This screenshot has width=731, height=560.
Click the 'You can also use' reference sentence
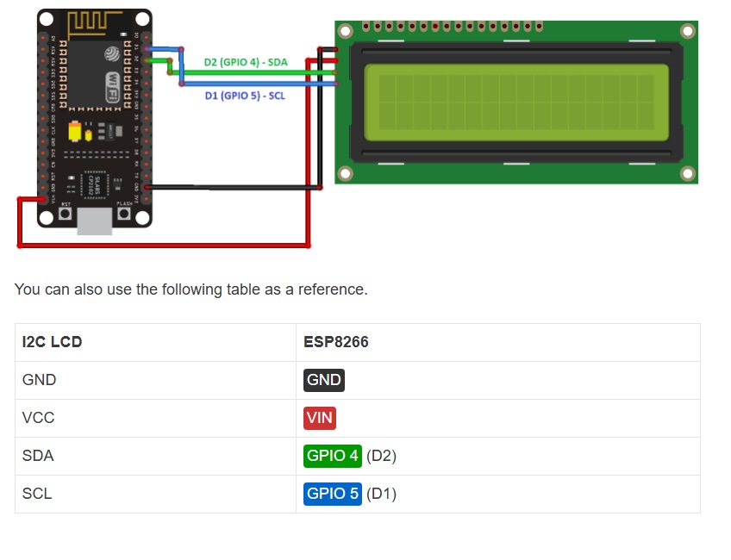click(x=191, y=289)
